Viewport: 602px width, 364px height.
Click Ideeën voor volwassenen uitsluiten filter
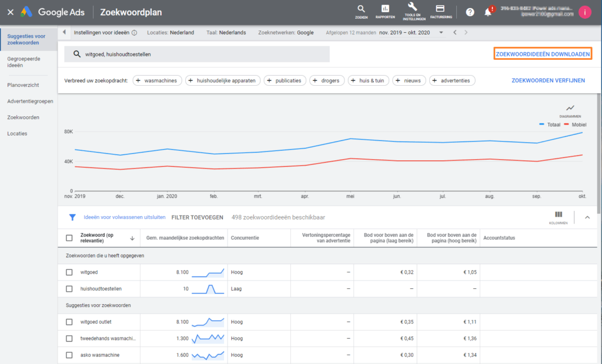(x=125, y=217)
